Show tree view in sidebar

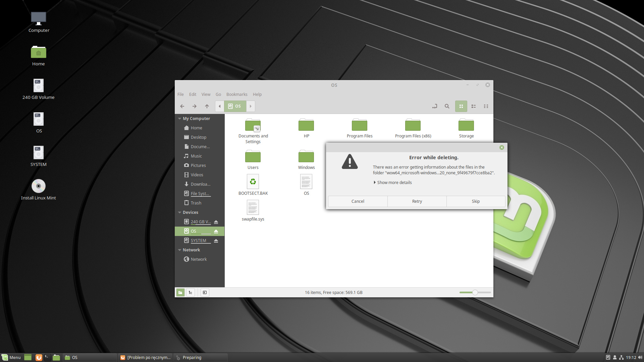pyautogui.click(x=191, y=293)
